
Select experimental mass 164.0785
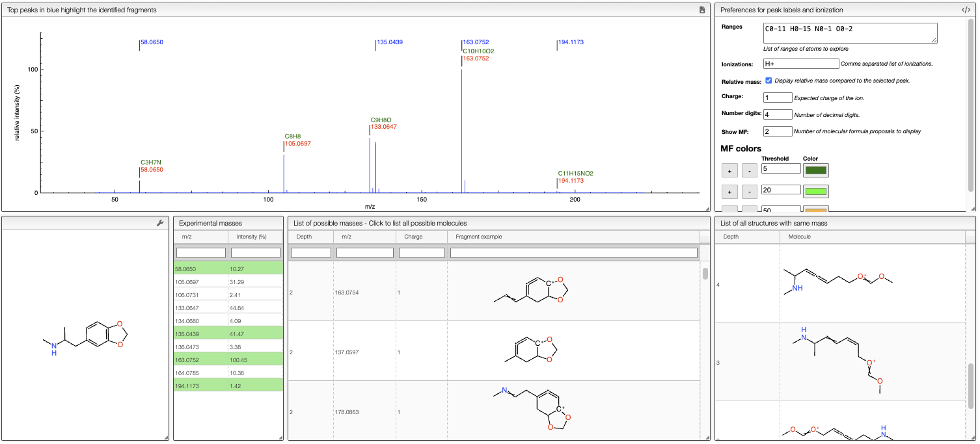(x=228, y=372)
